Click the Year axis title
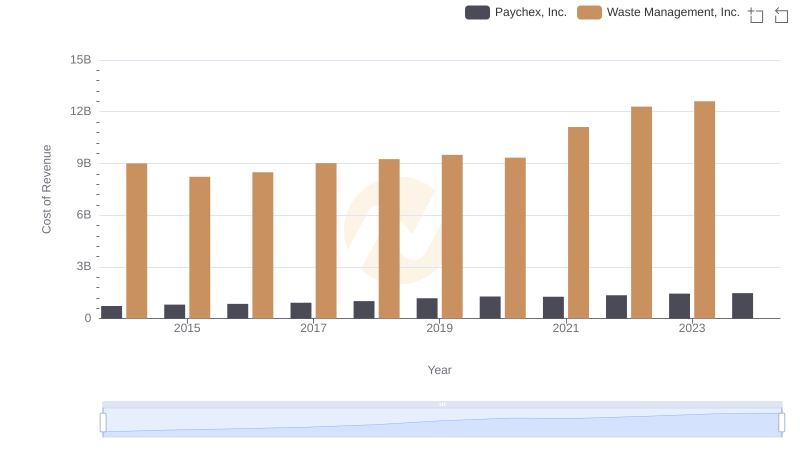This screenshot has height=461, width=800. click(439, 370)
